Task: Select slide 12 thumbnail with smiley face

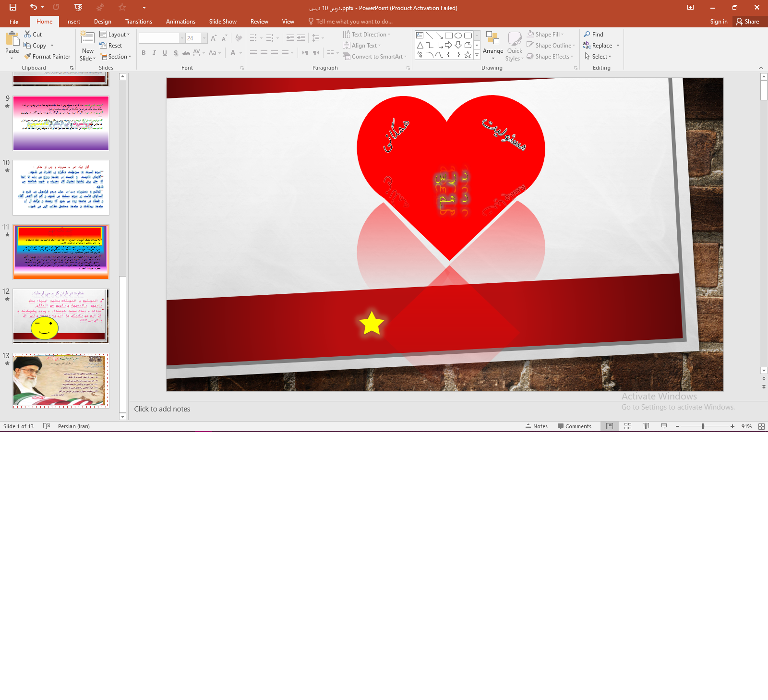Action: tap(61, 316)
